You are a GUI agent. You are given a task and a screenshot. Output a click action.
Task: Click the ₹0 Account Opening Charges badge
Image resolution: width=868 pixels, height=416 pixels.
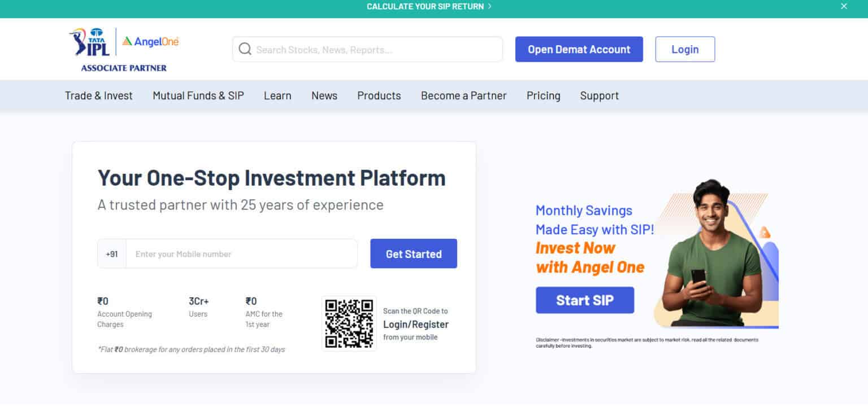124,312
